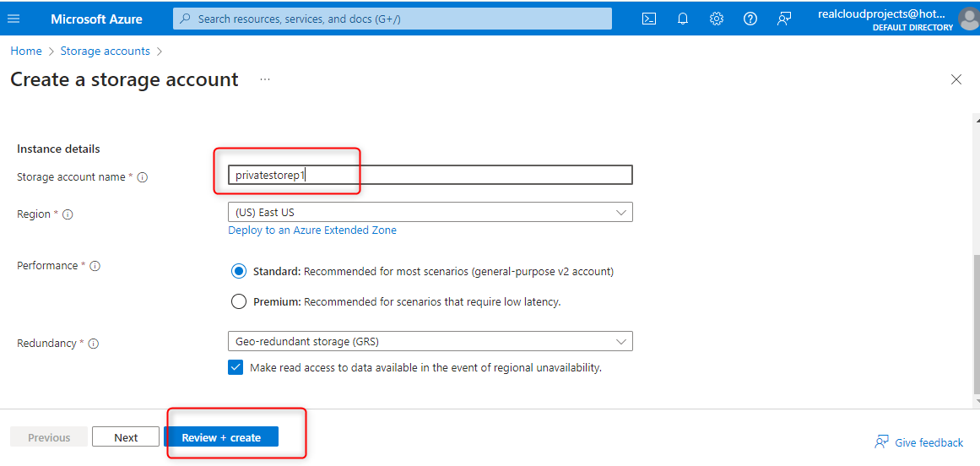Select the Premium performance radio button
Viewport: 980px width, 466px height.
(x=238, y=301)
